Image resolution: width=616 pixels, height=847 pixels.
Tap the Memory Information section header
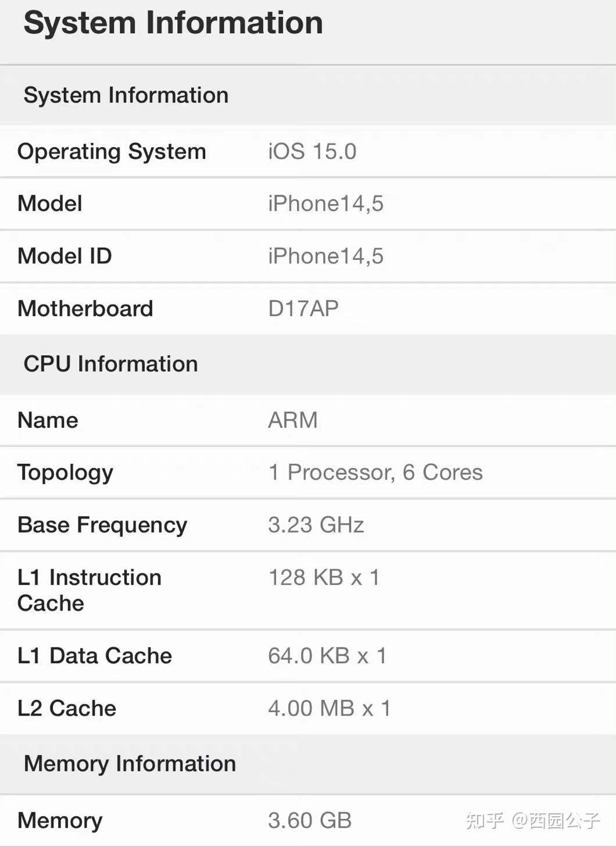click(x=130, y=764)
